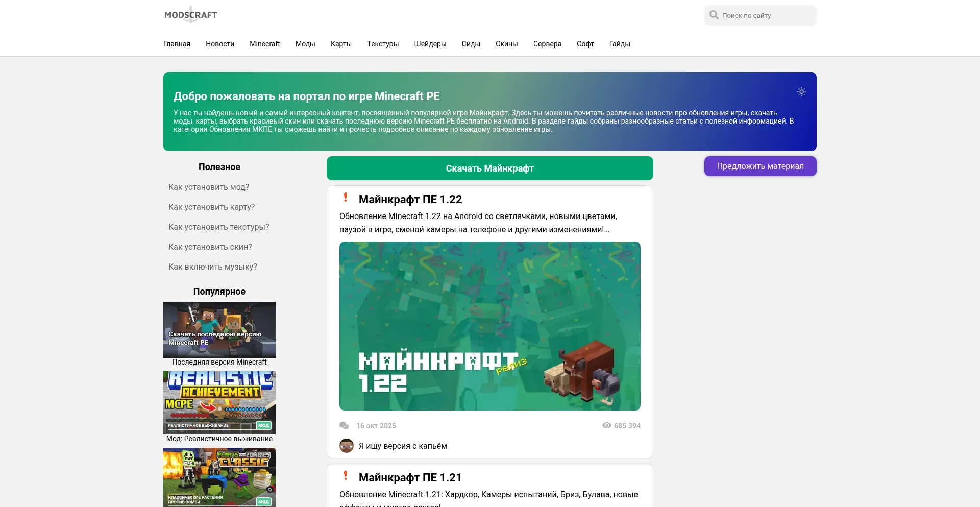Open 'Как установить скин?' guide link
980x507 pixels.
pyautogui.click(x=210, y=247)
